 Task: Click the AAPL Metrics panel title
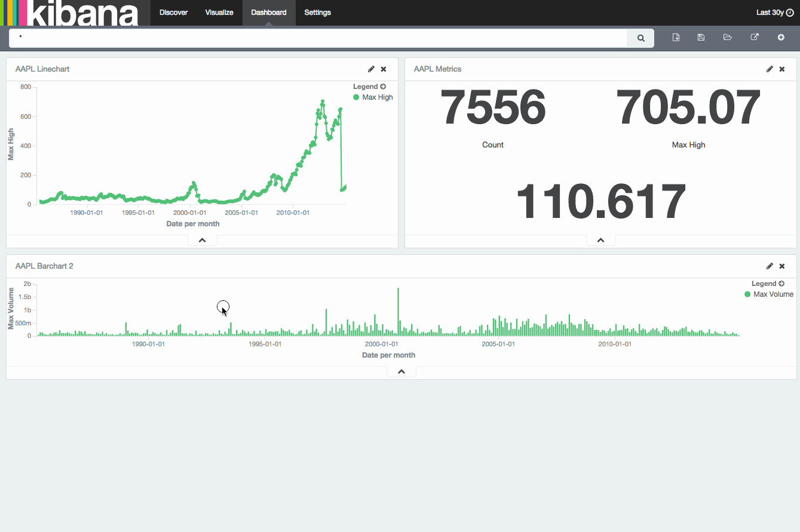coord(438,69)
